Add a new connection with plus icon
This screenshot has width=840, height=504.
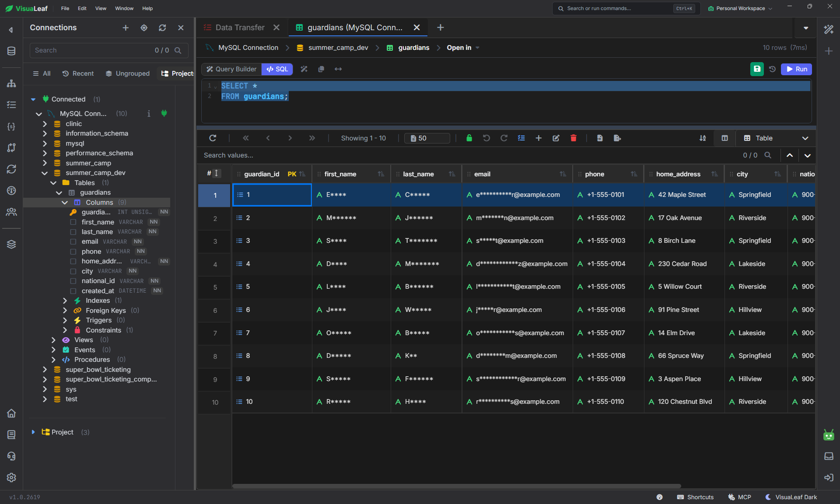(126, 28)
